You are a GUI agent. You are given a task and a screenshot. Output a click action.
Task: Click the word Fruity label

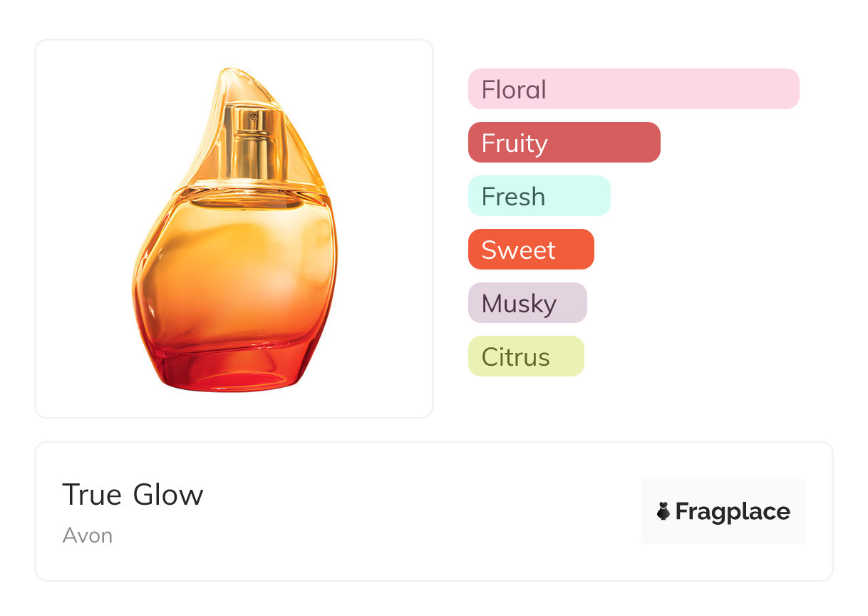pyautogui.click(x=515, y=143)
